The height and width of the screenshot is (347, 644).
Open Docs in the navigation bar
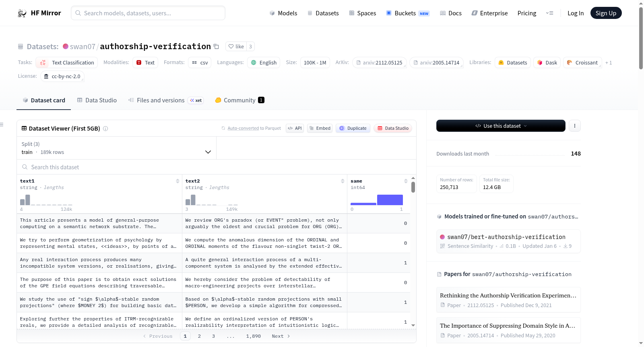point(451,13)
